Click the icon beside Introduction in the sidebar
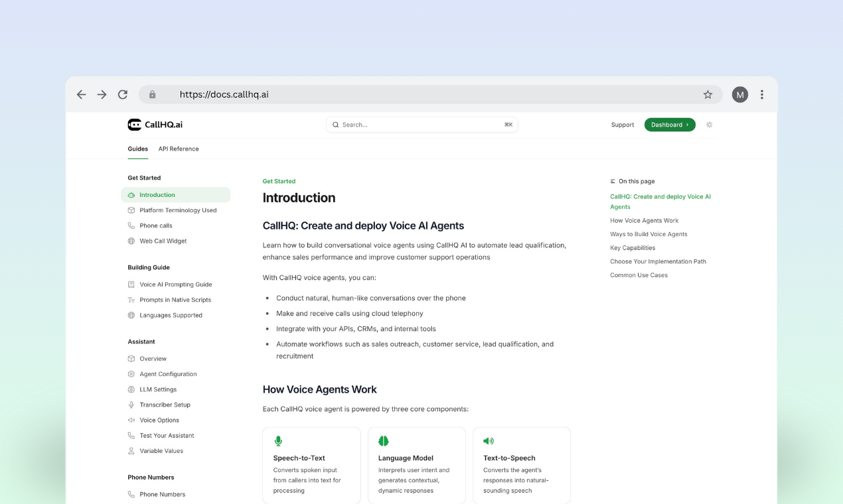The image size is (843, 504). tap(131, 195)
